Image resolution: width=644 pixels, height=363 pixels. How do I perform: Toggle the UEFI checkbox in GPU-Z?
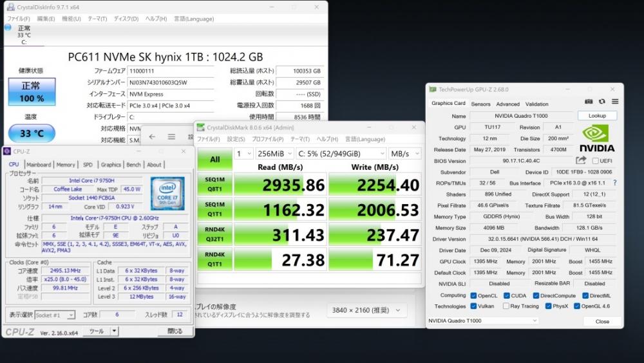(x=595, y=160)
